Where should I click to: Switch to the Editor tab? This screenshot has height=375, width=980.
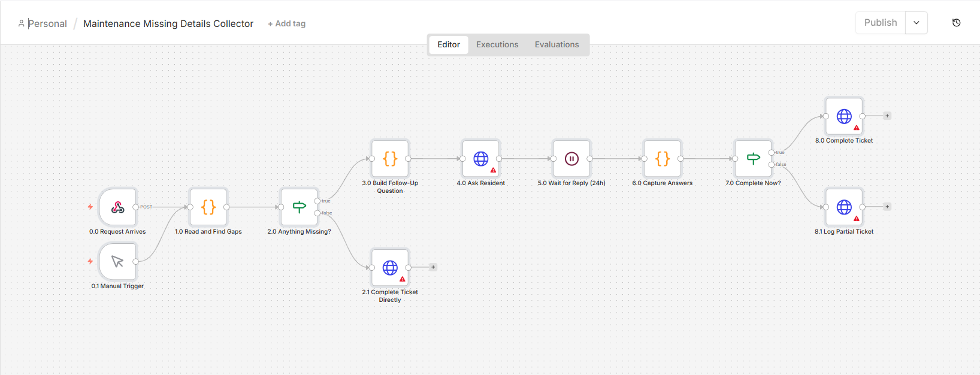449,45
